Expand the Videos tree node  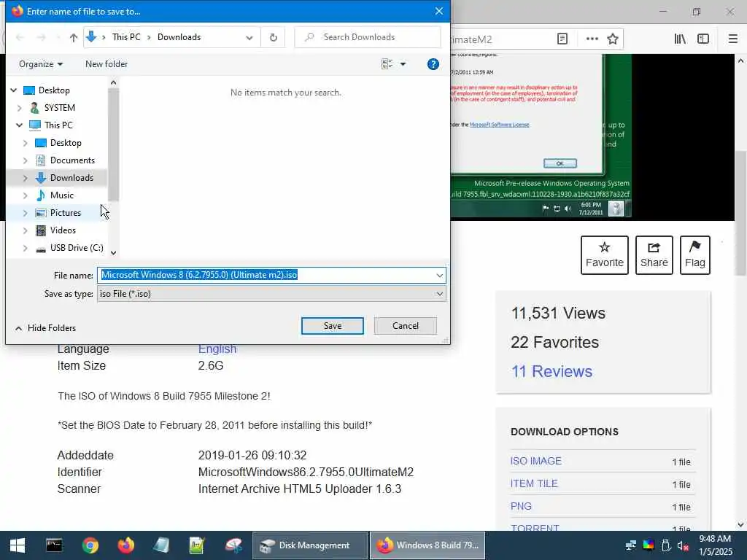[26, 230]
